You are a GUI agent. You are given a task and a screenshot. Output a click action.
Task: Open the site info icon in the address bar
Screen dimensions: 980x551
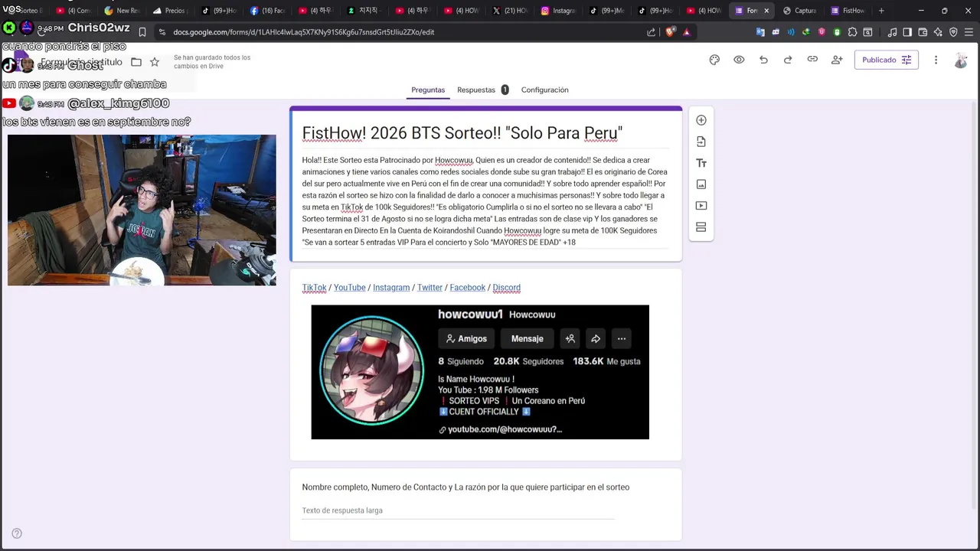pyautogui.click(x=162, y=32)
